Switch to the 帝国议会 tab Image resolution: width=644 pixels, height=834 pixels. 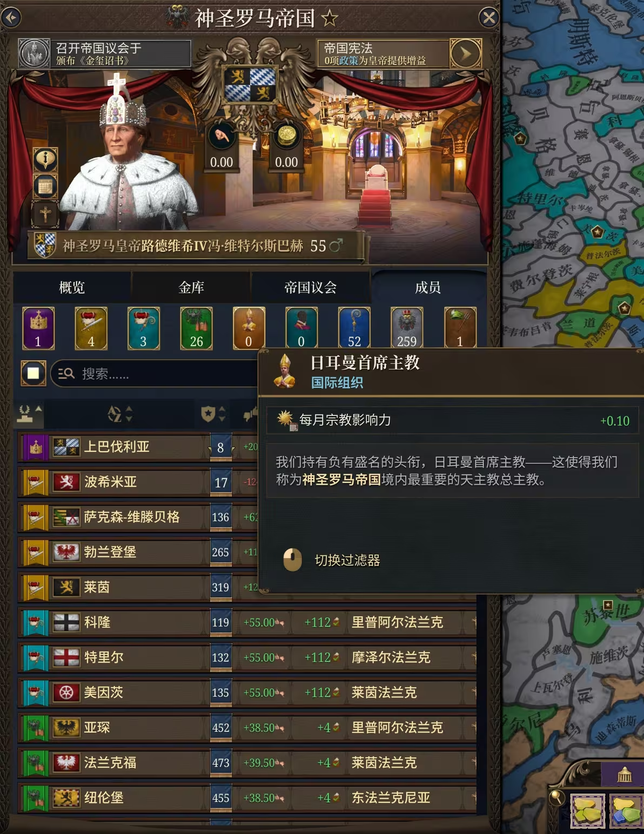[x=311, y=287]
